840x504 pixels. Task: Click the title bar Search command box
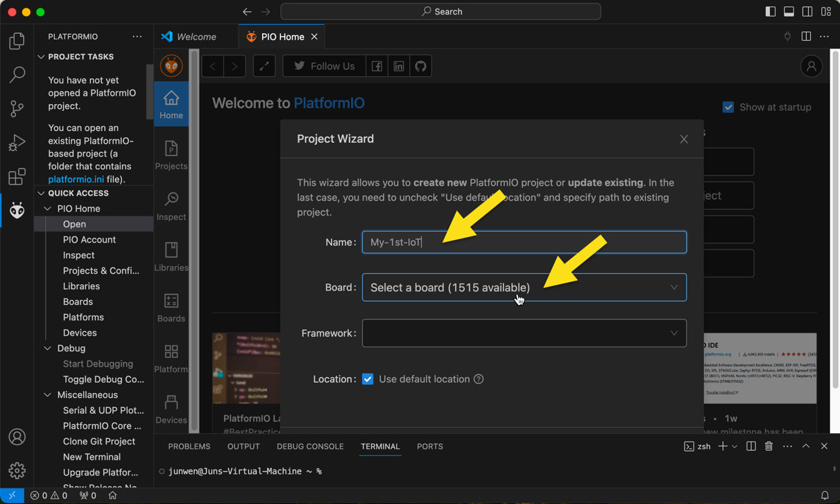pyautogui.click(x=441, y=12)
